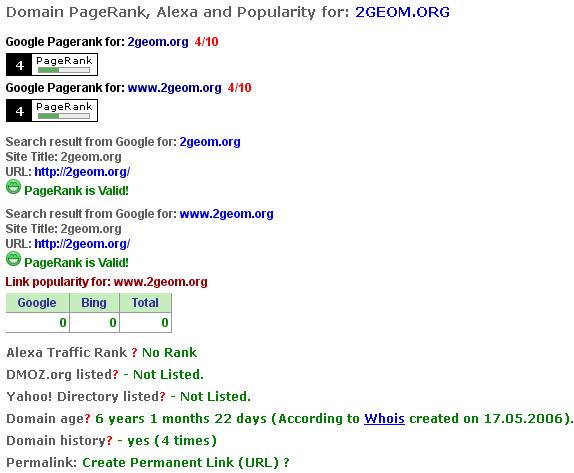
Task: Open the second http://2geom.org/ URL link
Action: coord(82,244)
